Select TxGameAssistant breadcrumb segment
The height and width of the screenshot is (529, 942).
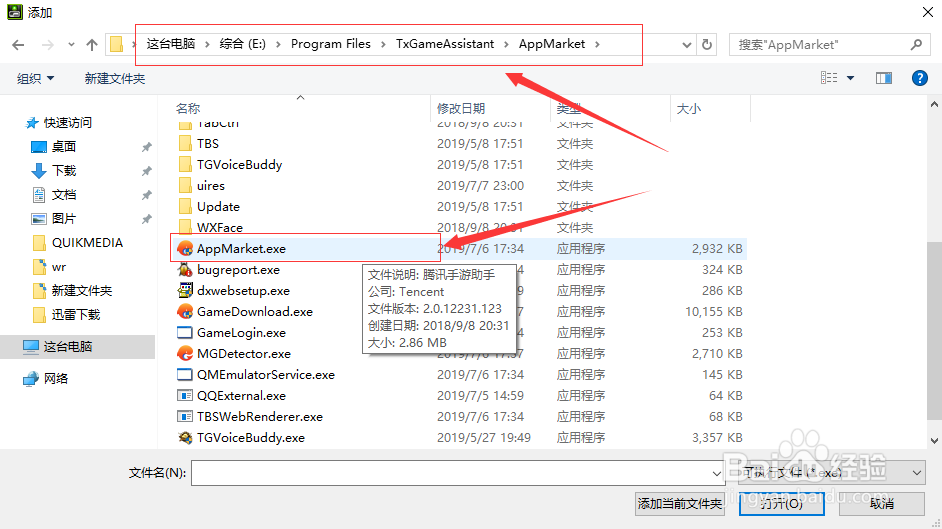pyautogui.click(x=445, y=44)
